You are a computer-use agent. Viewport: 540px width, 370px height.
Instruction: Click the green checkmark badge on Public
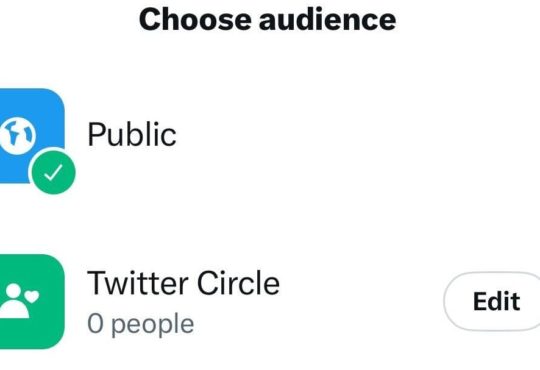[53, 172]
